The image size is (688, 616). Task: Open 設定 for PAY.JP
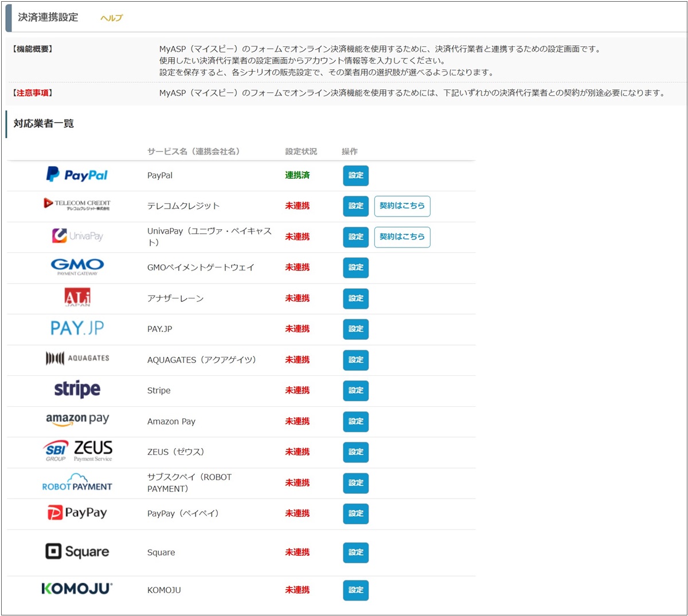355,329
